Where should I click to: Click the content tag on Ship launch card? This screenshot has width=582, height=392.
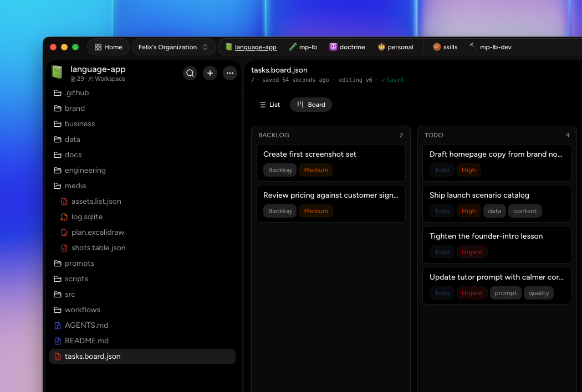[x=525, y=211]
